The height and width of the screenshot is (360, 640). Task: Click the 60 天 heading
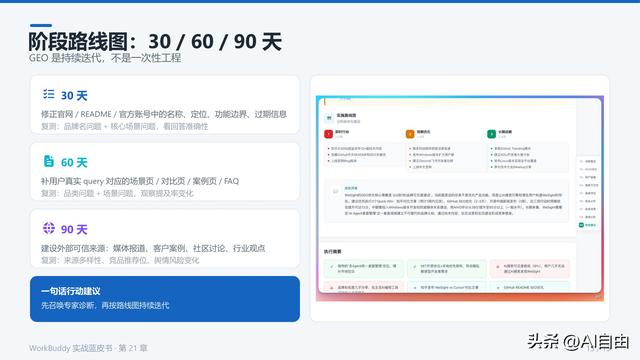click(74, 162)
